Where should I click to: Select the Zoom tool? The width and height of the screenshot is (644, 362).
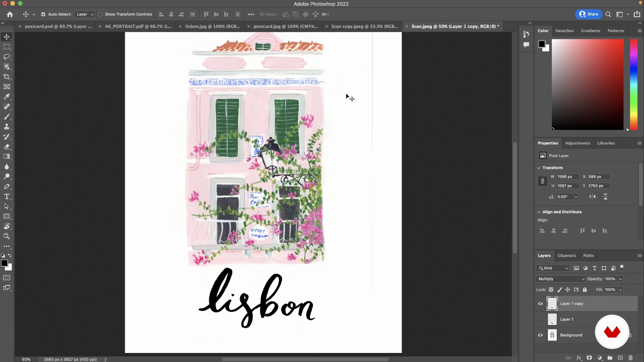click(7, 236)
